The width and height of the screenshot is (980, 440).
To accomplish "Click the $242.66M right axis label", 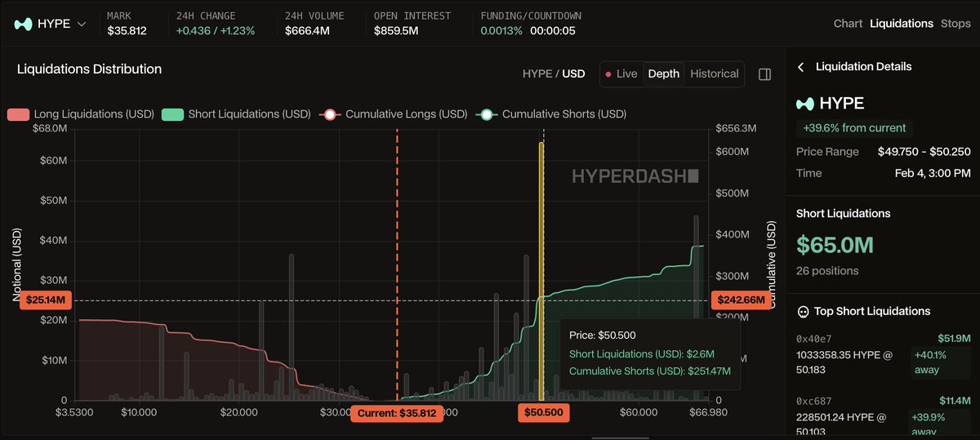I will [742, 300].
